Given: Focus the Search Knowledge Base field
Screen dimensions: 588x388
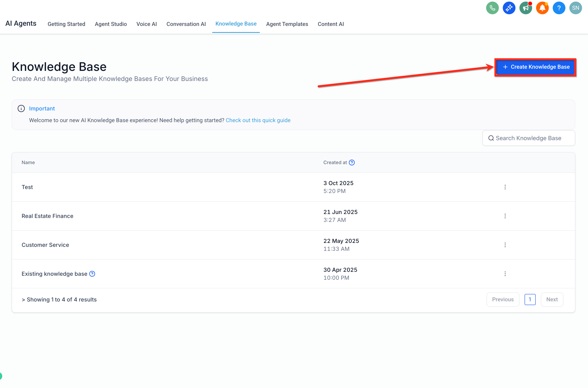Looking at the screenshot, I should [529, 138].
